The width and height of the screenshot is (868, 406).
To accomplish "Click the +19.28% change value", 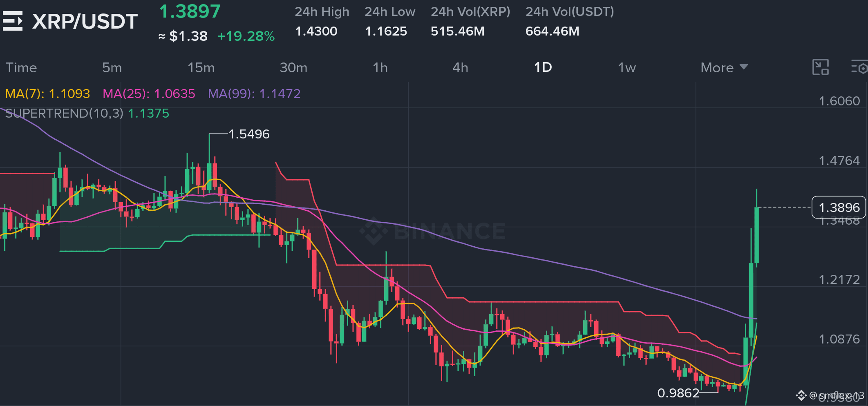I will click(x=246, y=36).
